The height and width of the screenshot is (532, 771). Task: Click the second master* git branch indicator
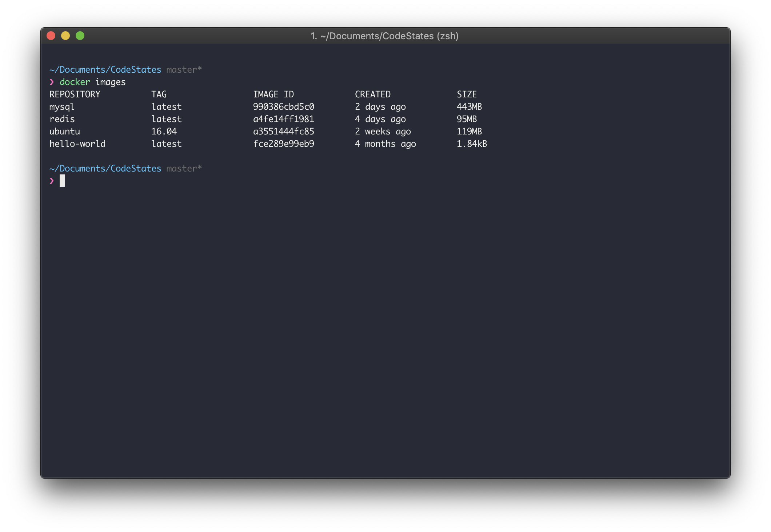[184, 169]
